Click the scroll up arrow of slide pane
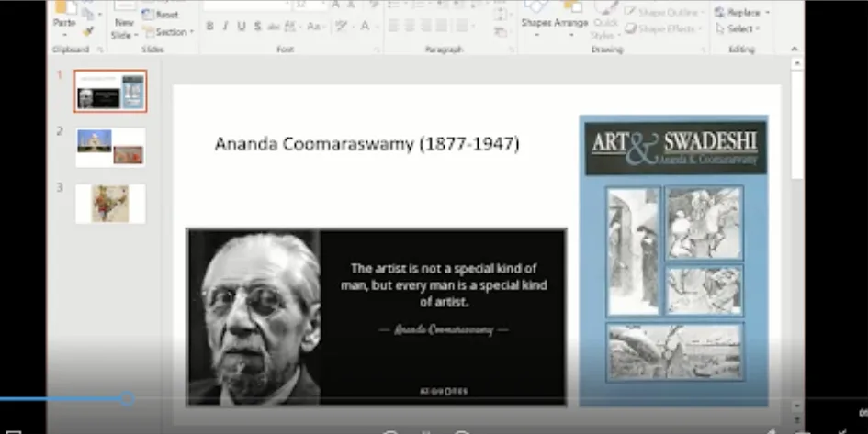The image size is (868, 434). tap(797, 63)
